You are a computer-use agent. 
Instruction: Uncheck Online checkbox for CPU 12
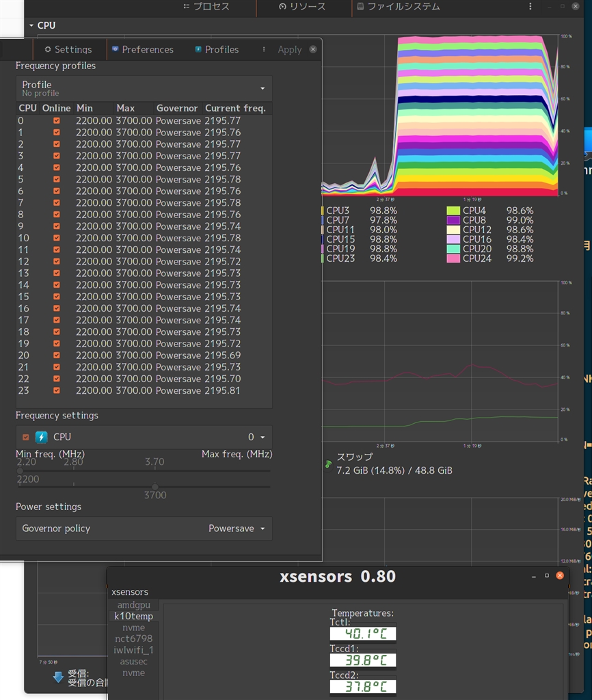click(57, 262)
